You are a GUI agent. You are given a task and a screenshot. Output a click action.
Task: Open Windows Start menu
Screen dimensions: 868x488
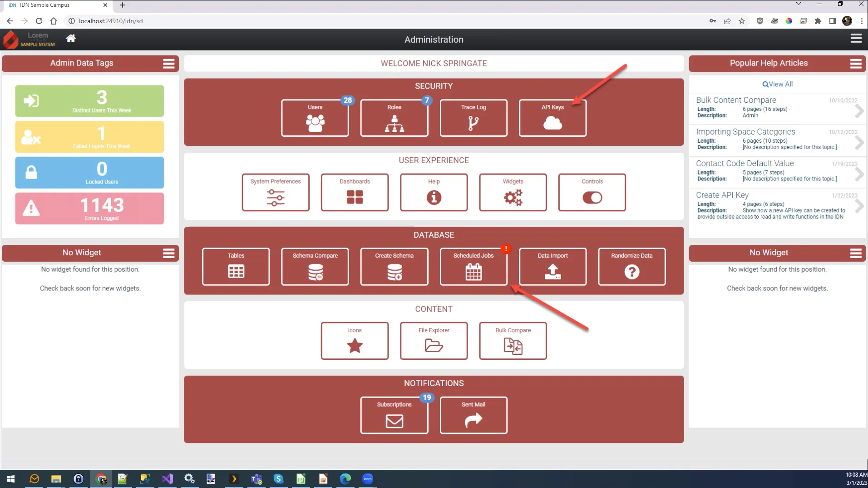click(11, 479)
